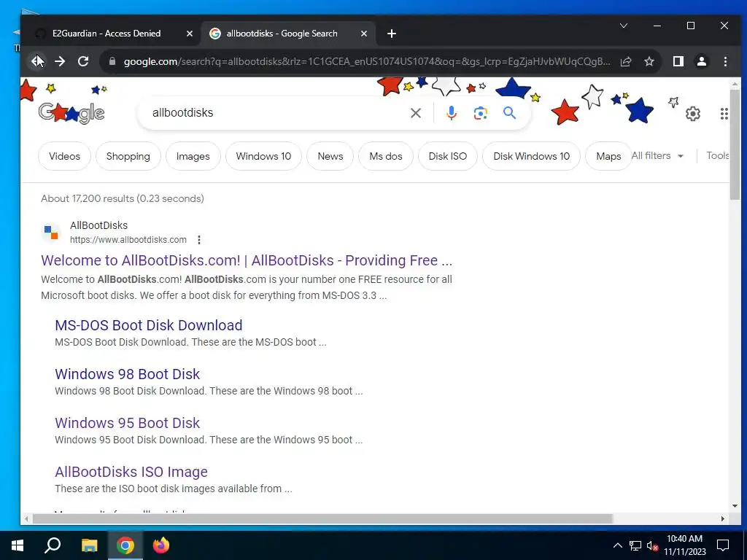Click in the allbootdisks search field

point(276,113)
